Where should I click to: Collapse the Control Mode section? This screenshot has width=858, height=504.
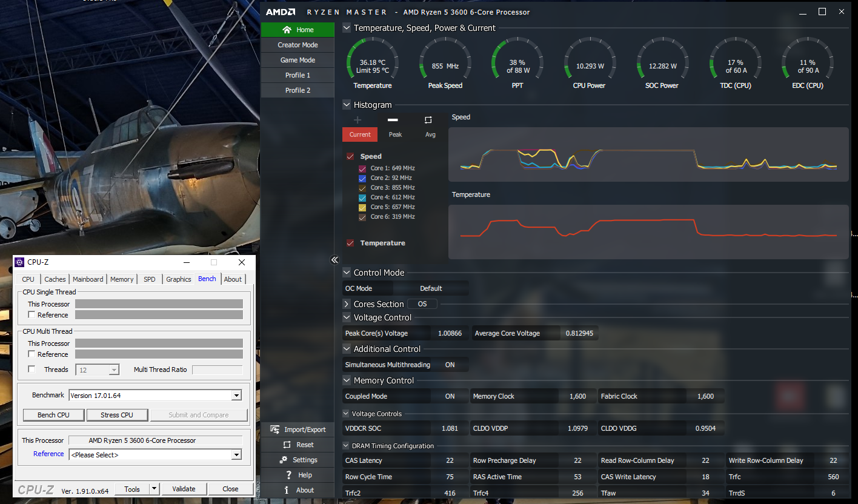(347, 273)
